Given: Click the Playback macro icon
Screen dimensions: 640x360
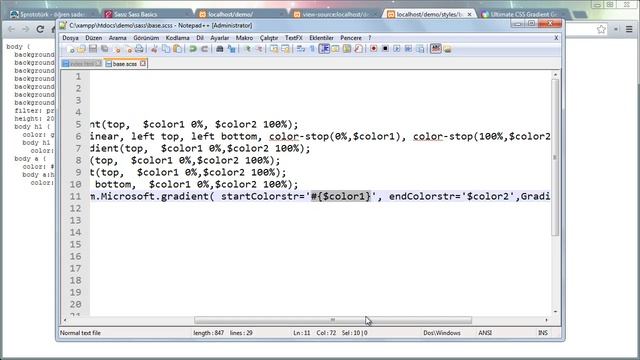Looking at the screenshot, I should point(397,49).
